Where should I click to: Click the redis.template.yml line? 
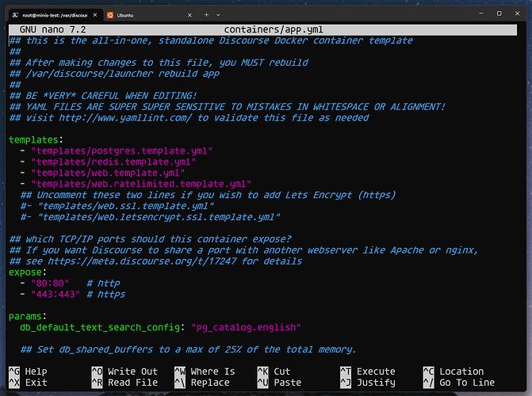(108, 162)
